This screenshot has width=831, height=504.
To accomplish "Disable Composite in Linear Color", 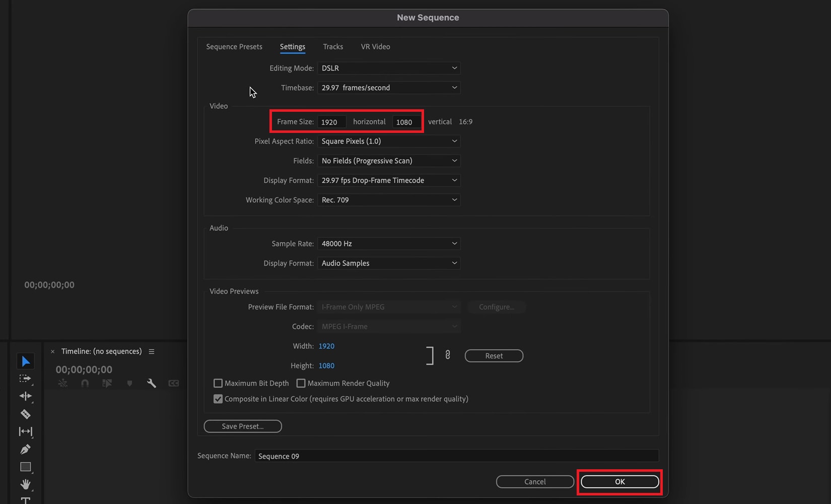I will point(218,399).
